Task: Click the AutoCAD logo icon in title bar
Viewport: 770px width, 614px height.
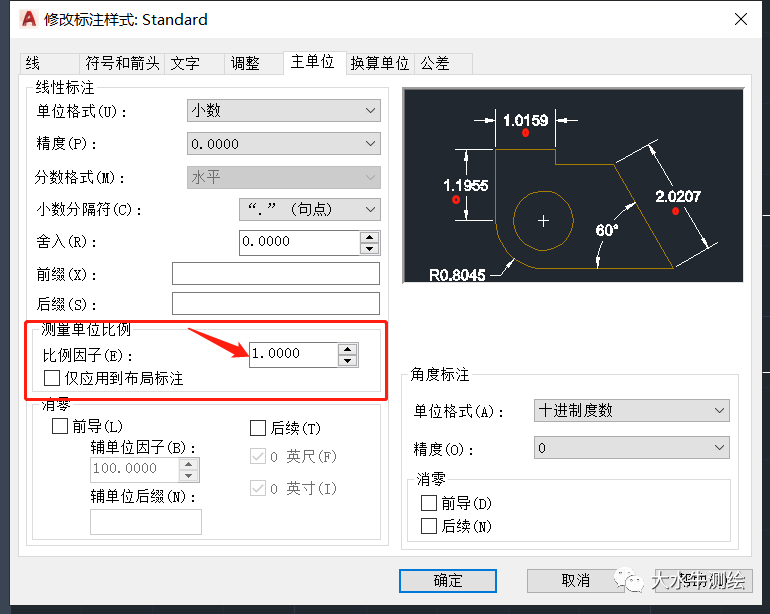Action: [29, 19]
